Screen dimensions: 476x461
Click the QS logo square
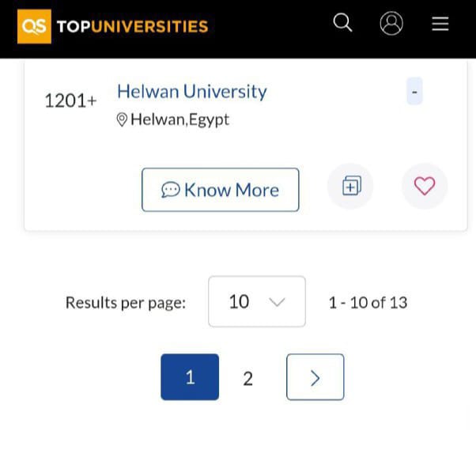coord(34,26)
